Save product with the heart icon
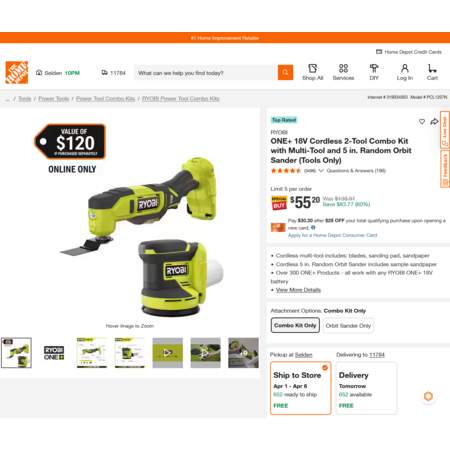This screenshot has height=450, width=450. pos(422,122)
